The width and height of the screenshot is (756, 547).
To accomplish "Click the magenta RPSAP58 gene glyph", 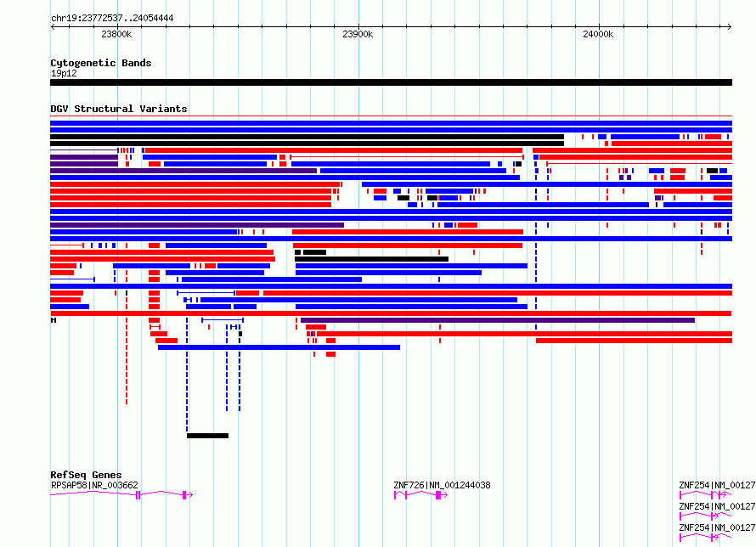I will (121, 494).
